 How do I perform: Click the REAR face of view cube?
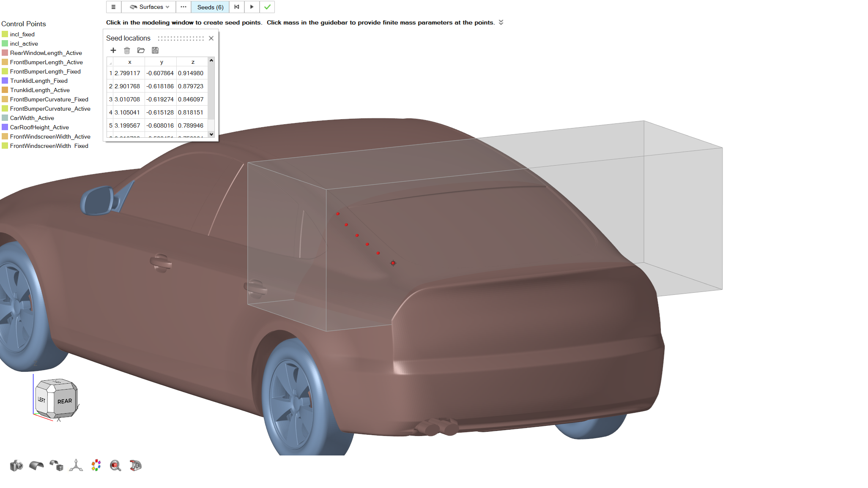pos(65,401)
